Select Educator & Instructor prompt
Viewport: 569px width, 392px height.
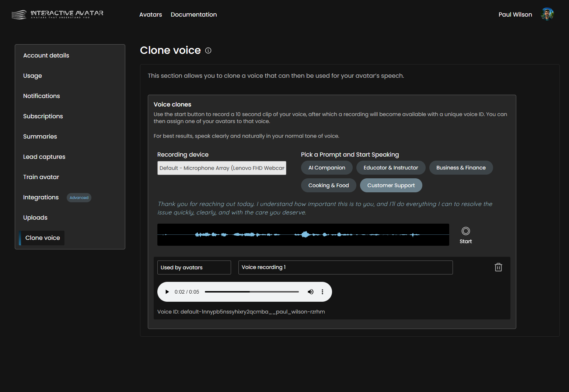point(391,168)
